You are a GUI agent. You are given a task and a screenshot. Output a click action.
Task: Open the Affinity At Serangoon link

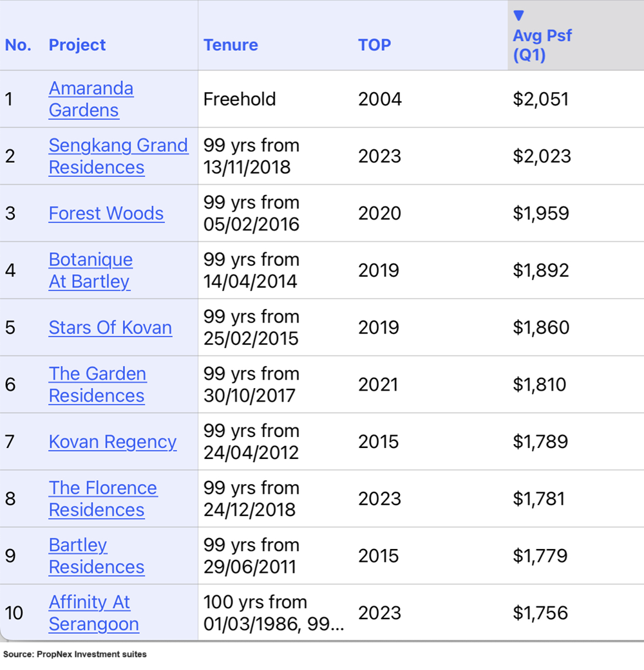[93, 613]
